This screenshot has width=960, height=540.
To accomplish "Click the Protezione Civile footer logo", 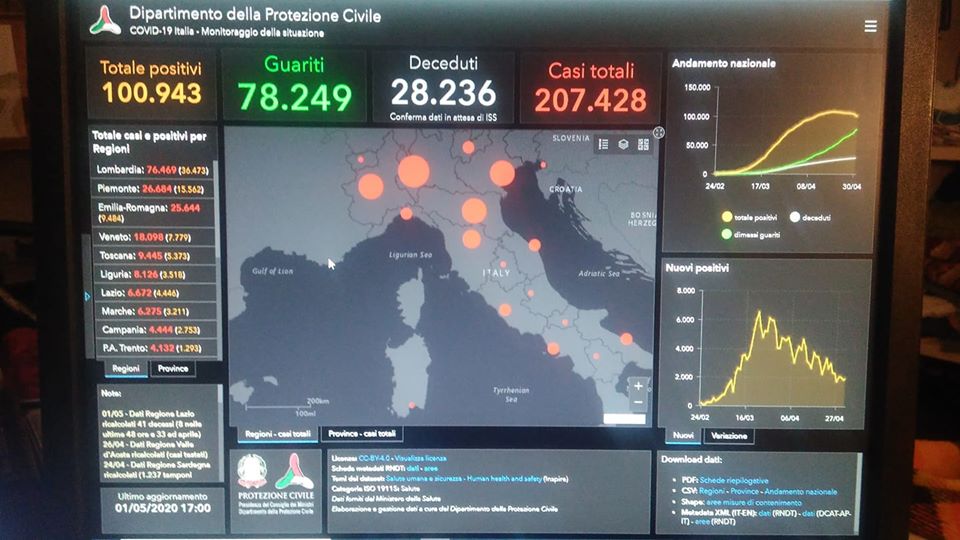I will coord(294,471).
